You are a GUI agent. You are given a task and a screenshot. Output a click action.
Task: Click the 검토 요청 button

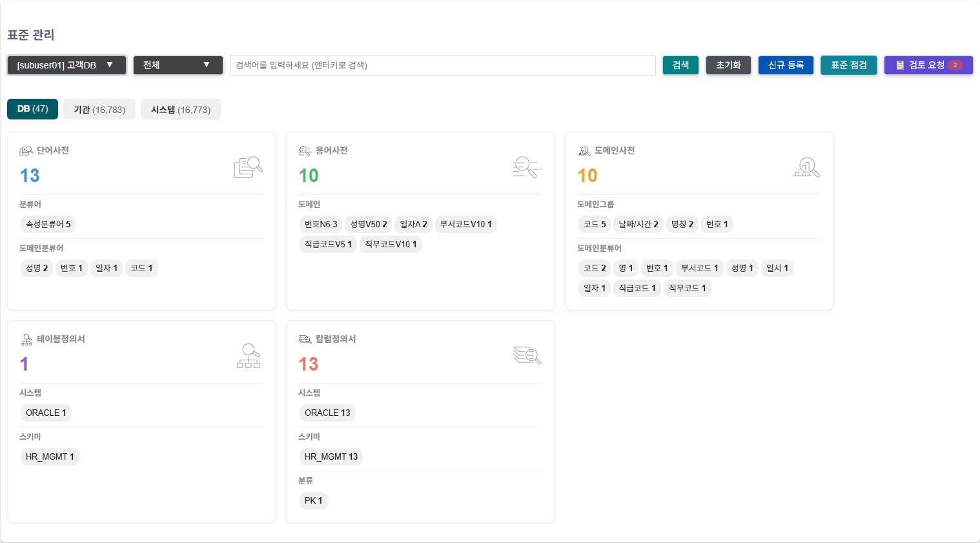(928, 65)
